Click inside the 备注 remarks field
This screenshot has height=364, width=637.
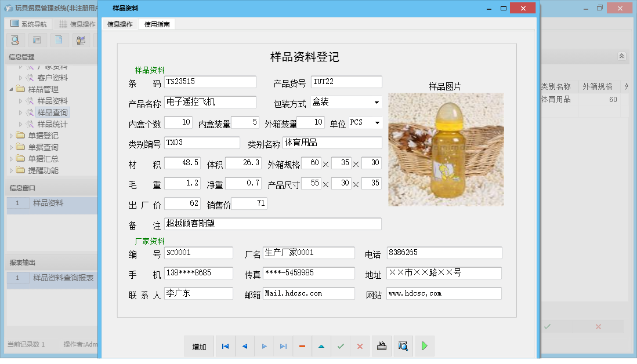[273, 223]
